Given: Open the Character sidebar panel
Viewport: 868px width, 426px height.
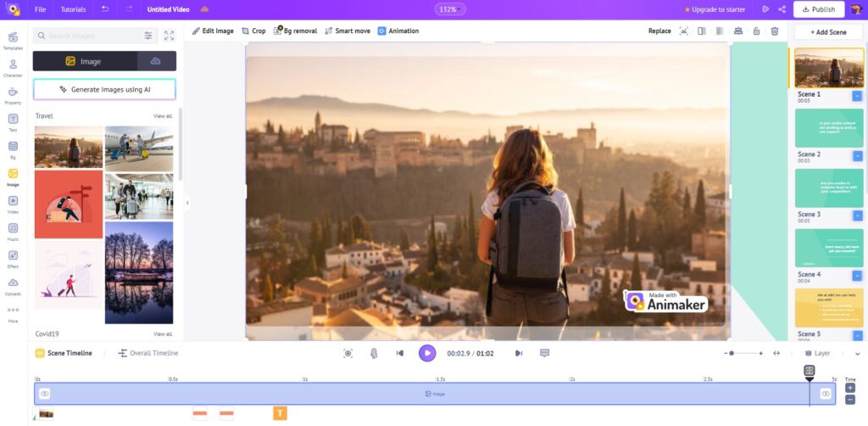Looking at the screenshot, I should tap(13, 68).
